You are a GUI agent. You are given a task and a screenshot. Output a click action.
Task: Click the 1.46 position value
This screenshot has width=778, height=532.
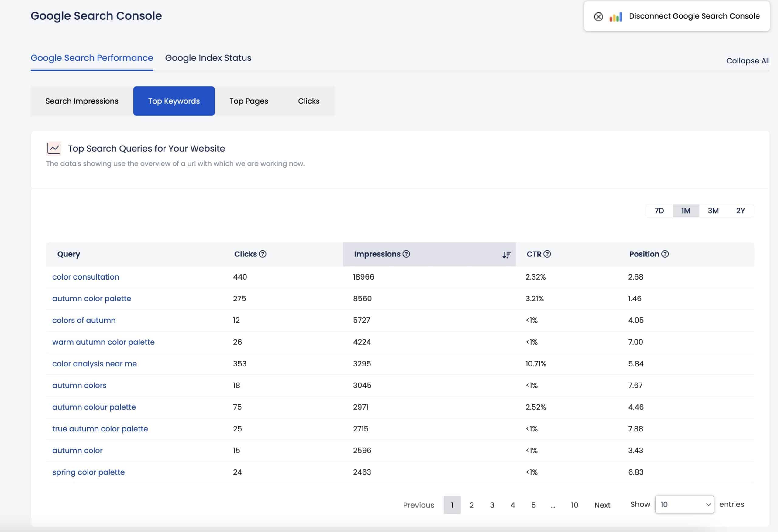pos(635,299)
